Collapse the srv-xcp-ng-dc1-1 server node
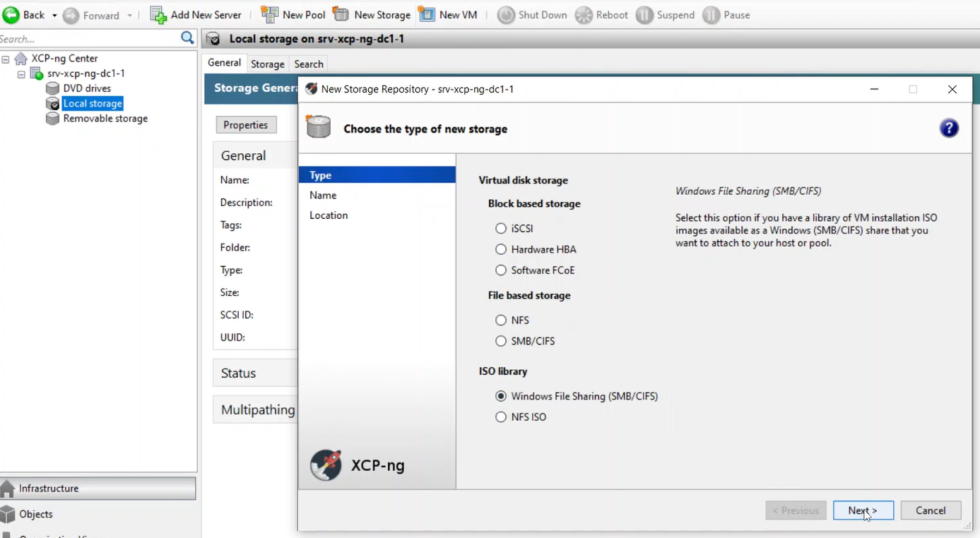Image resolution: width=980 pixels, height=538 pixels. coord(21,74)
